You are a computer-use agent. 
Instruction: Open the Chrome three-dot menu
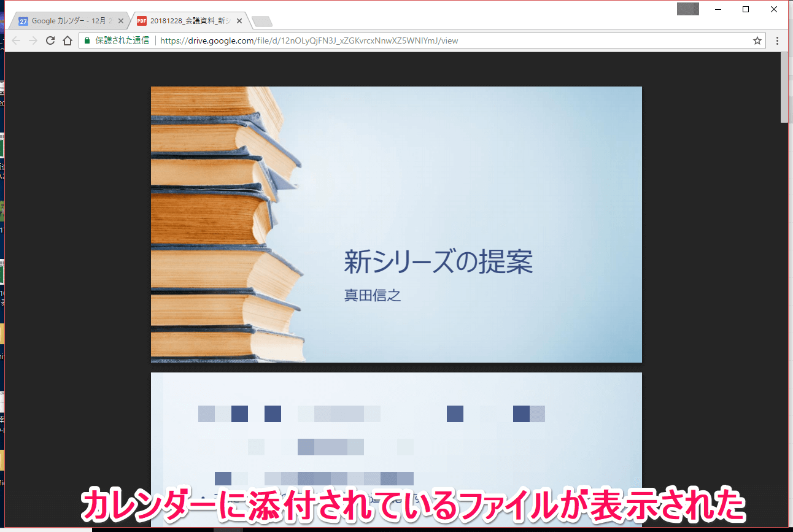pos(778,41)
